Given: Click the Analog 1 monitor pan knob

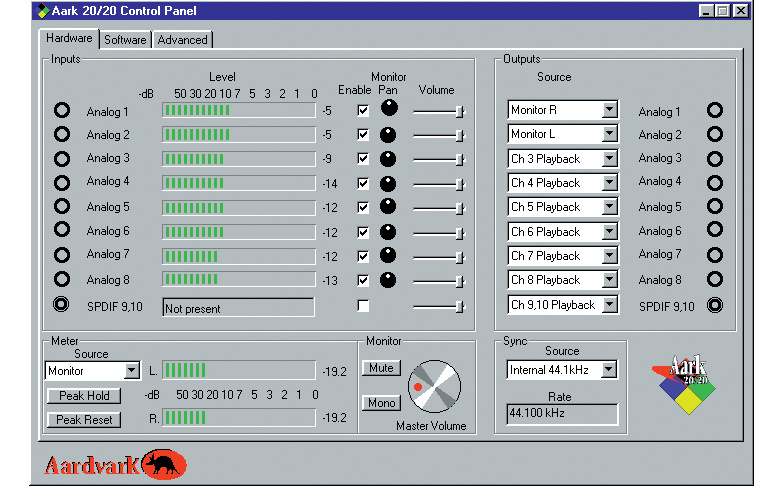Looking at the screenshot, I should (x=388, y=108).
